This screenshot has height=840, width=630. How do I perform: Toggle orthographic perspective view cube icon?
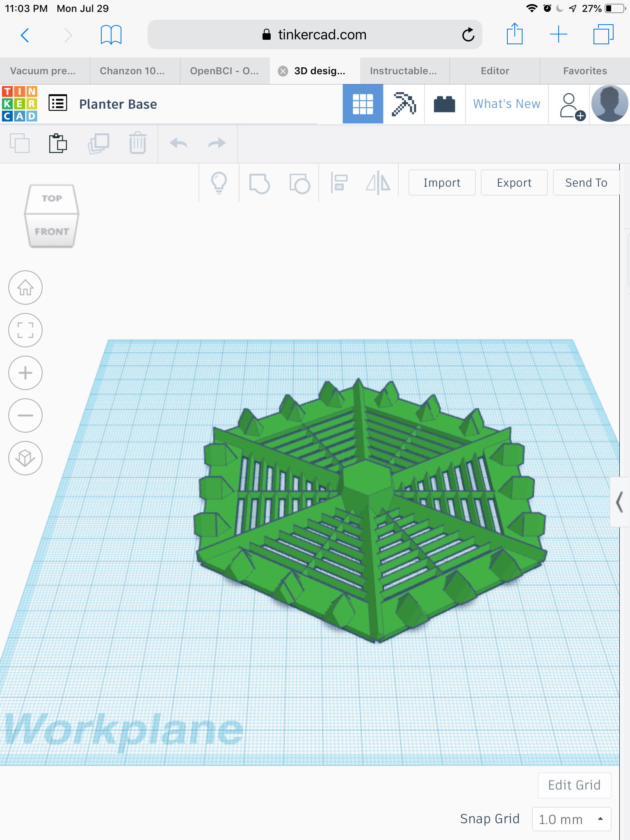coord(25,458)
